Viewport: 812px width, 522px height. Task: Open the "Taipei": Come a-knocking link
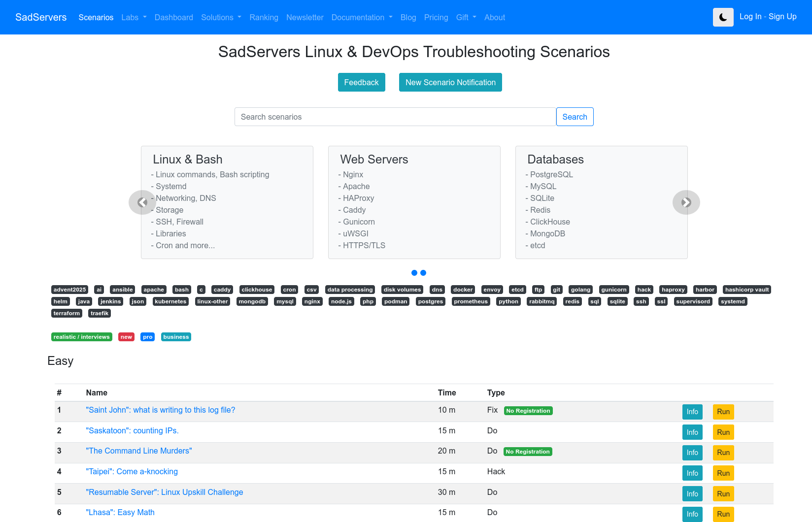click(132, 472)
